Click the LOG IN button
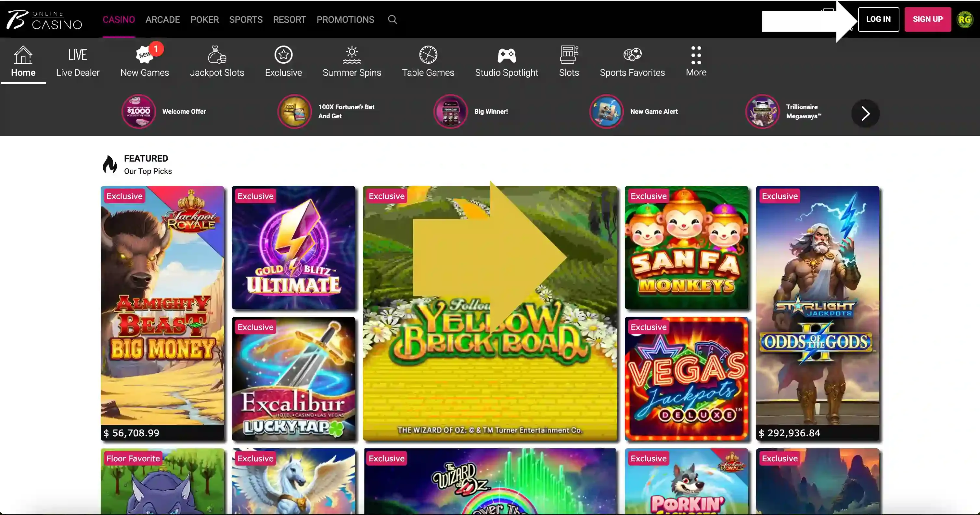Image resolution: width=980 pixels, height=515 pixels. coord(878,19)
